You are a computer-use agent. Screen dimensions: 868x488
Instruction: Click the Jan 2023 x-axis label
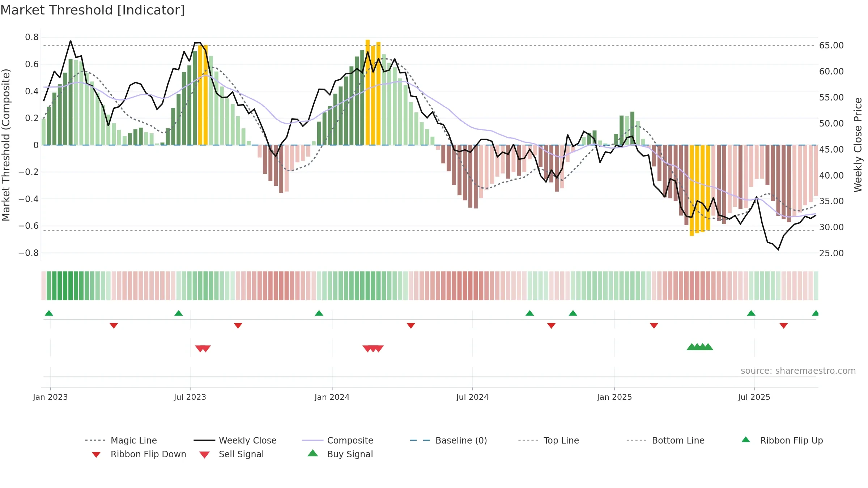(x=50, y=397)
